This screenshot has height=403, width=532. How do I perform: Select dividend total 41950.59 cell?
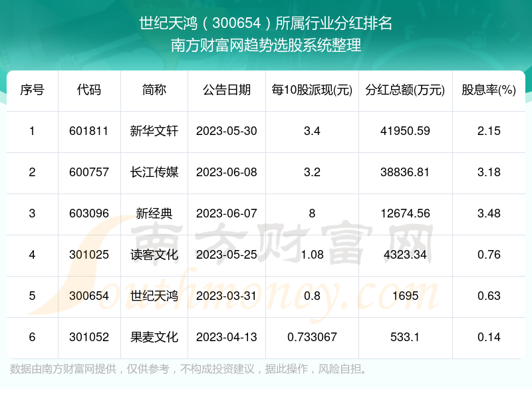[x=405, y=131]
